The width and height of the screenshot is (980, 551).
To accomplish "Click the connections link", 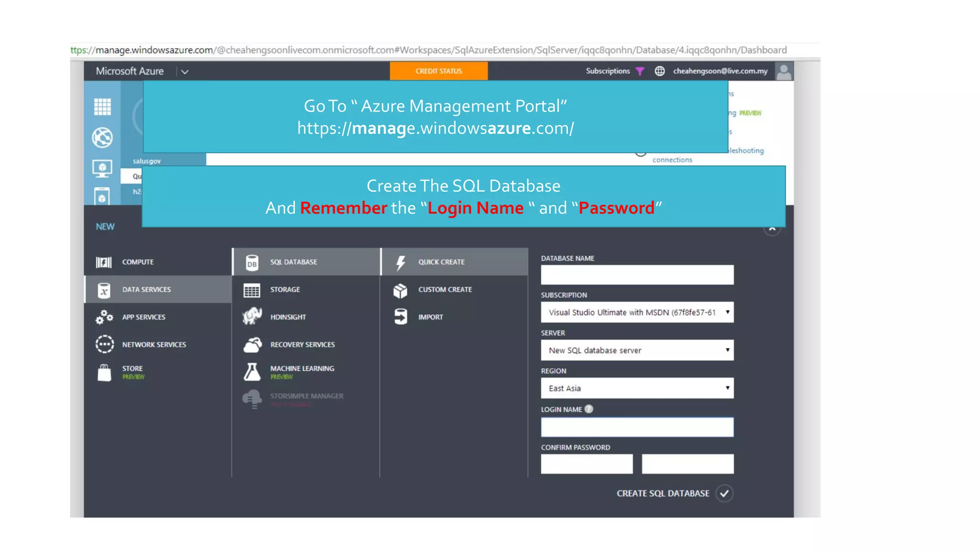I will 672,160.
